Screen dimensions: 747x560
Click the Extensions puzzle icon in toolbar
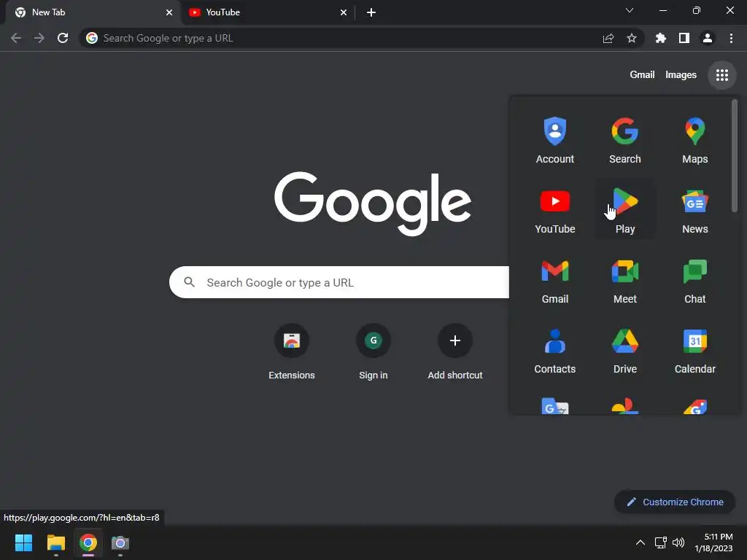click(x=660, y=38)
